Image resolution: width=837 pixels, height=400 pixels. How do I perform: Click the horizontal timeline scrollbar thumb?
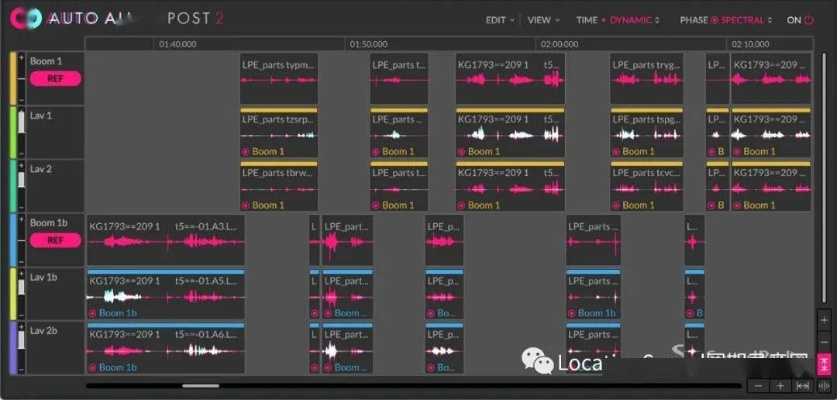point(200,385)
